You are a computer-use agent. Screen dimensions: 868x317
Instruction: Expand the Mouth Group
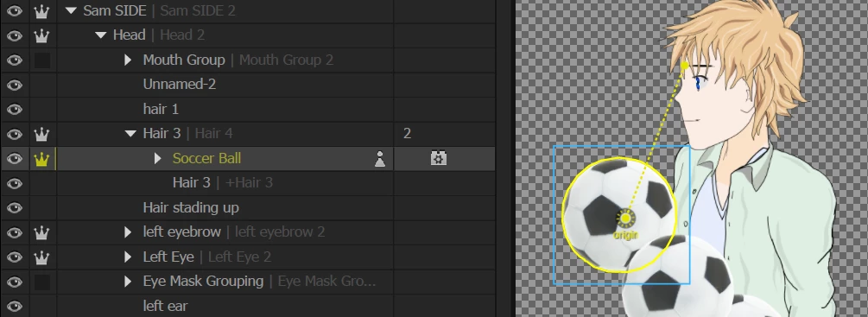(128, 60)
